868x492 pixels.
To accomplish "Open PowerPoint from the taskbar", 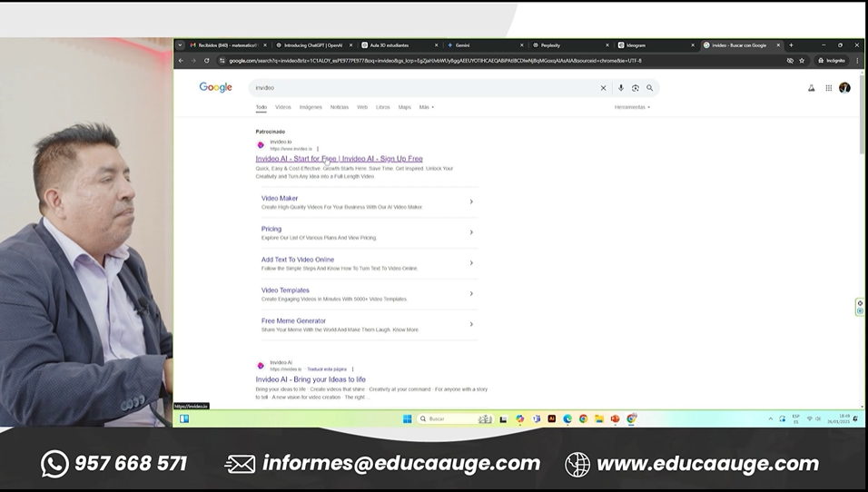I will click(x=615, y=419).
